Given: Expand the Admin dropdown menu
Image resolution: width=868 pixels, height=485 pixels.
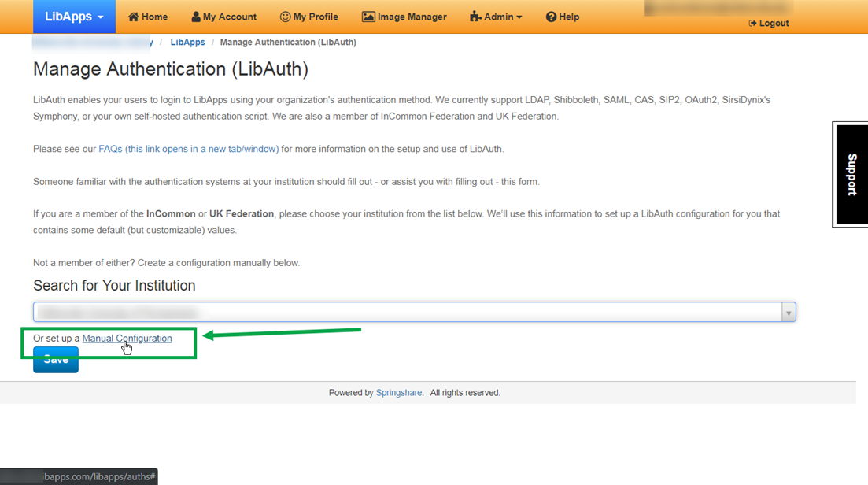Looking at the screenshot, I should [x=495, y=16].
